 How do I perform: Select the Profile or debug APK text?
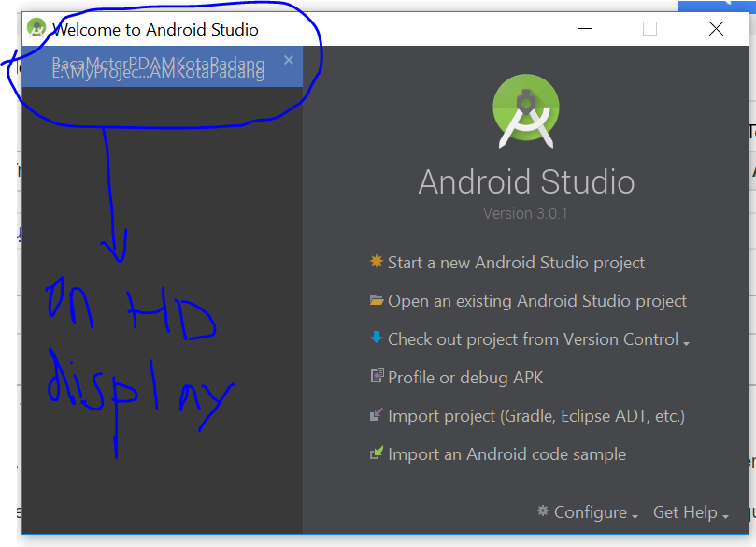point(465,378)
